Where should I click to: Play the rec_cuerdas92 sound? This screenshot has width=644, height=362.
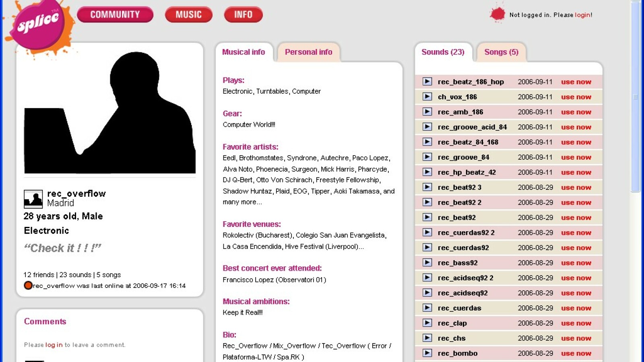(427, 247)
